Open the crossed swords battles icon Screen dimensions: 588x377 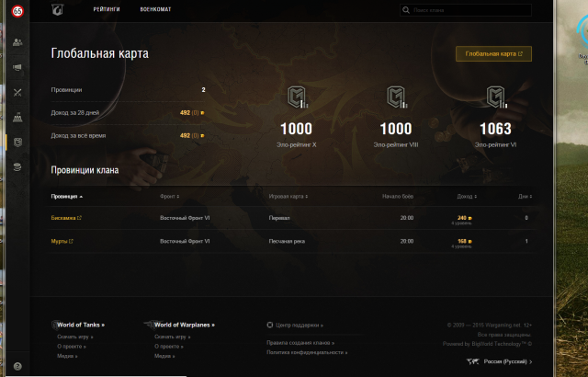point(17,92)
